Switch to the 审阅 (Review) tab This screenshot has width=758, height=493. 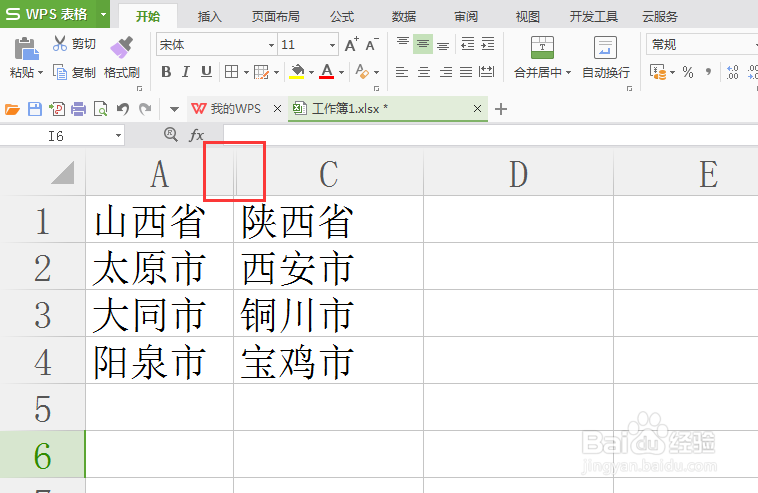point(466,17)
